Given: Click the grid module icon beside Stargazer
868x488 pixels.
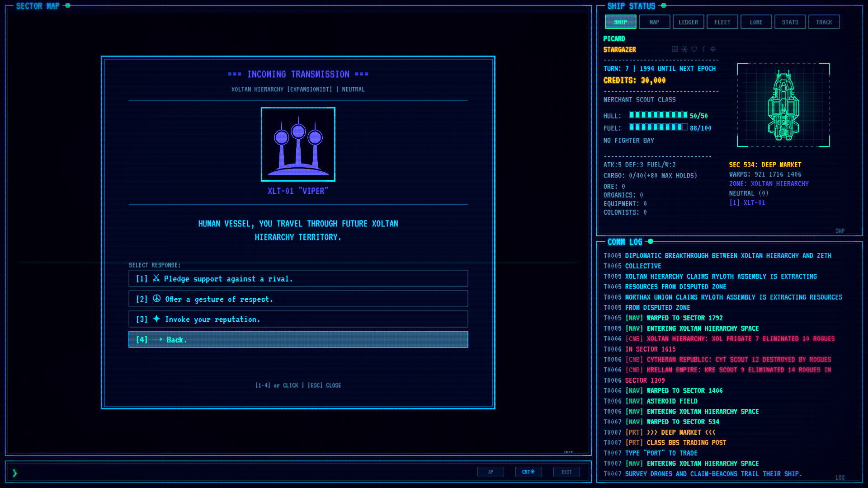Looking at the screenshot, I should point(675,49).
